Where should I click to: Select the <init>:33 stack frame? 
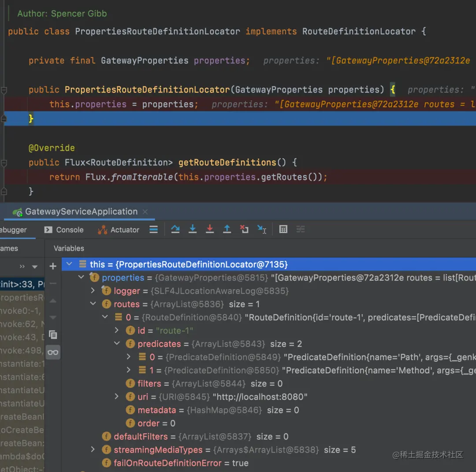click(22, 284)
